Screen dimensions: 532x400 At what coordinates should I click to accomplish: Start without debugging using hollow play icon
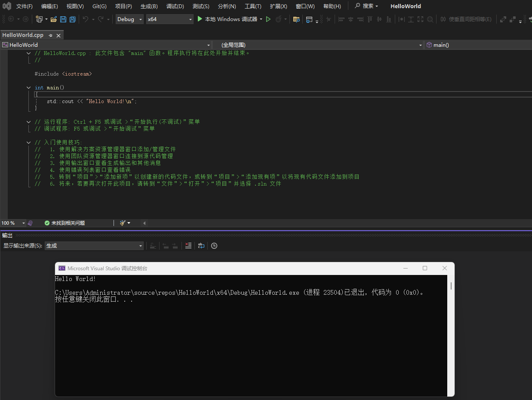(x=268, y=19)
